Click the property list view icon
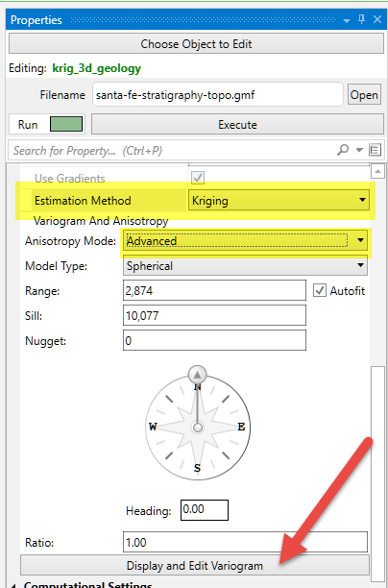This screenshot has height=588, width=388. pos(375,150)
